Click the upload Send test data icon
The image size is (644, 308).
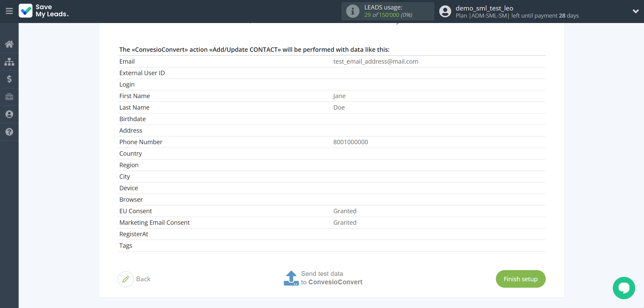point(291,278)
